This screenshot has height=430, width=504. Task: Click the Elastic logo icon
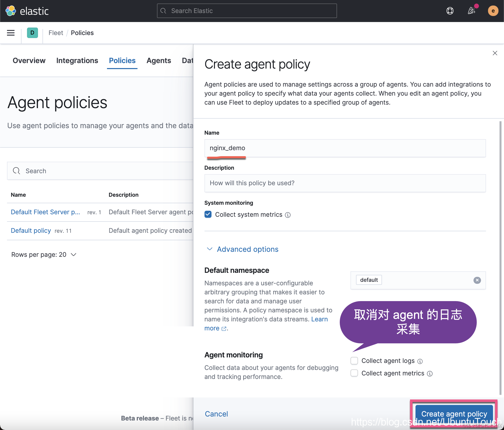[11, 11]
